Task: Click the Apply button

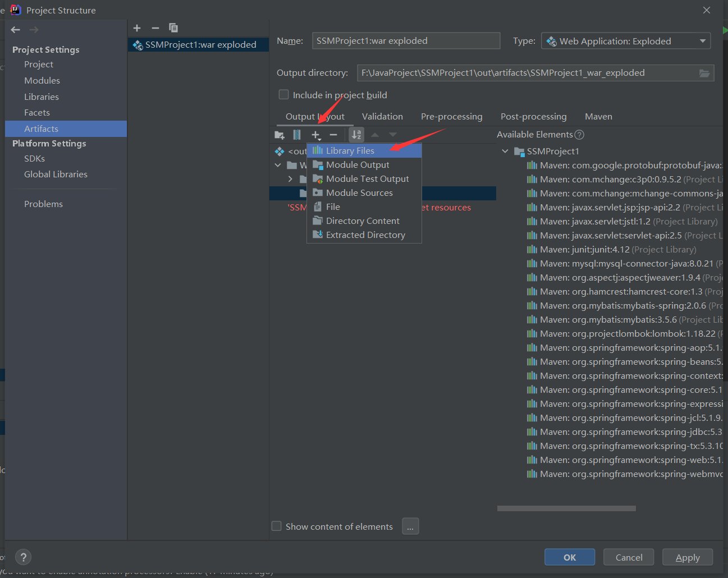Action: (x=688, y=557)
